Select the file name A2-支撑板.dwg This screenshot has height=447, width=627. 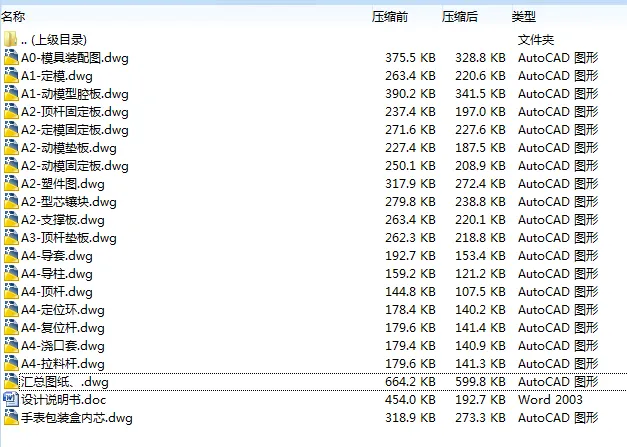pos(63,220)
